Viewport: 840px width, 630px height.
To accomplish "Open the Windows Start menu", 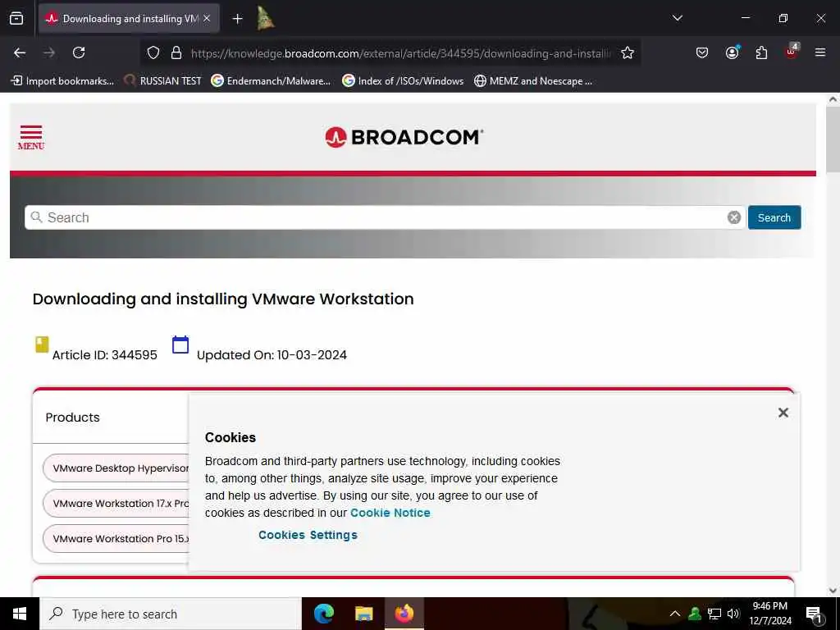I will coord(20,614).
